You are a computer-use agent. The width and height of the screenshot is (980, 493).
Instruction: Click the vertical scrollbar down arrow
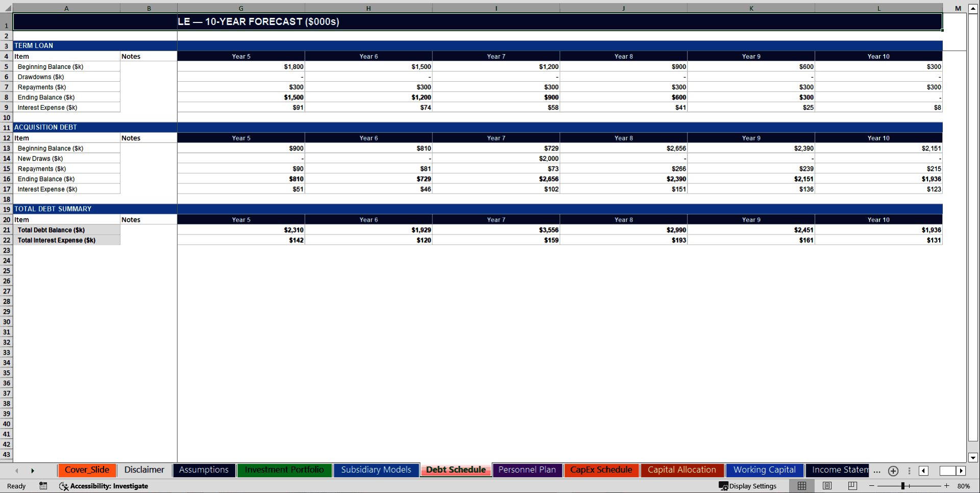974,458
